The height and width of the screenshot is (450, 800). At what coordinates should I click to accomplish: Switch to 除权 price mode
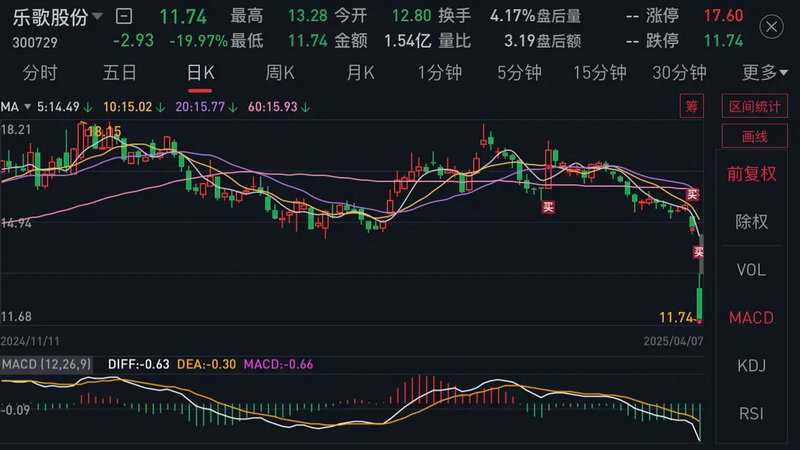pos(751,221)
